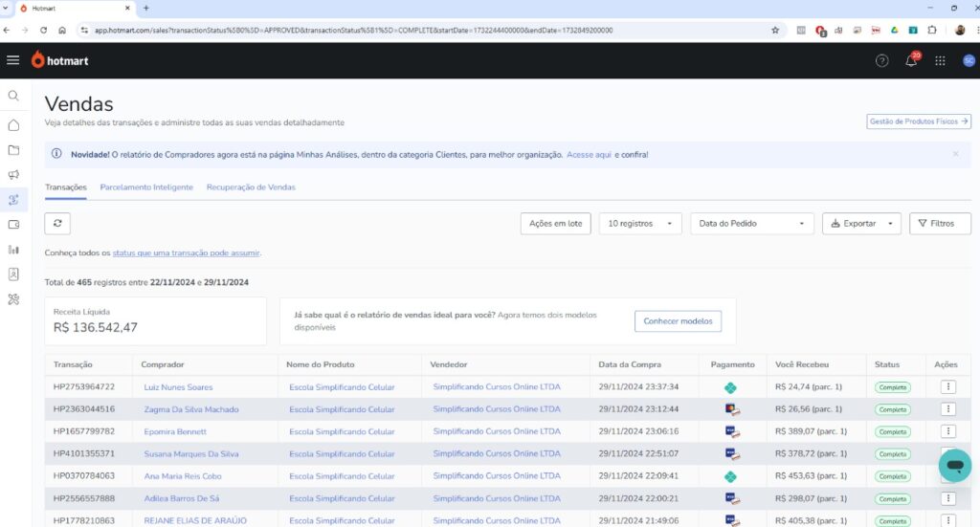Open the Filtros button
This screenshot has height=527, width=980.
[x=940, y=223]
